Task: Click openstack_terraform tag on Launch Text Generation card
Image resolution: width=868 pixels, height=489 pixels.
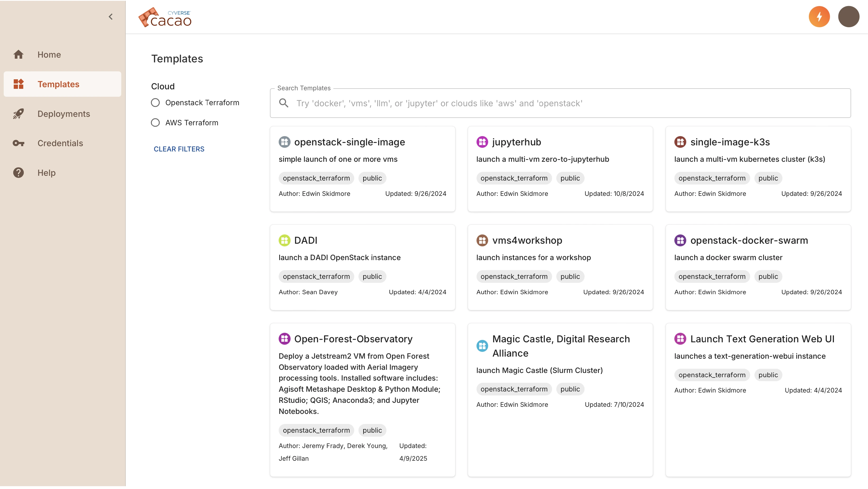Action: (712, 375)
